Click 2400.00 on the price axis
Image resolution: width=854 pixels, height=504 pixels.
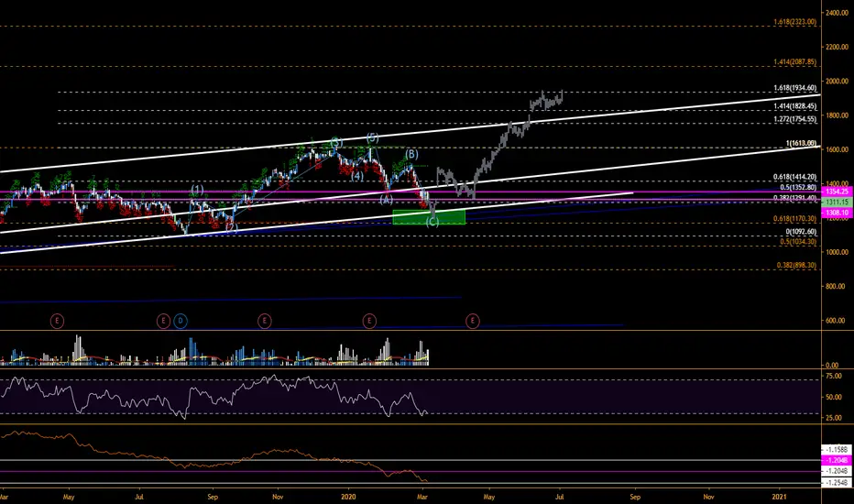[838, 13]
